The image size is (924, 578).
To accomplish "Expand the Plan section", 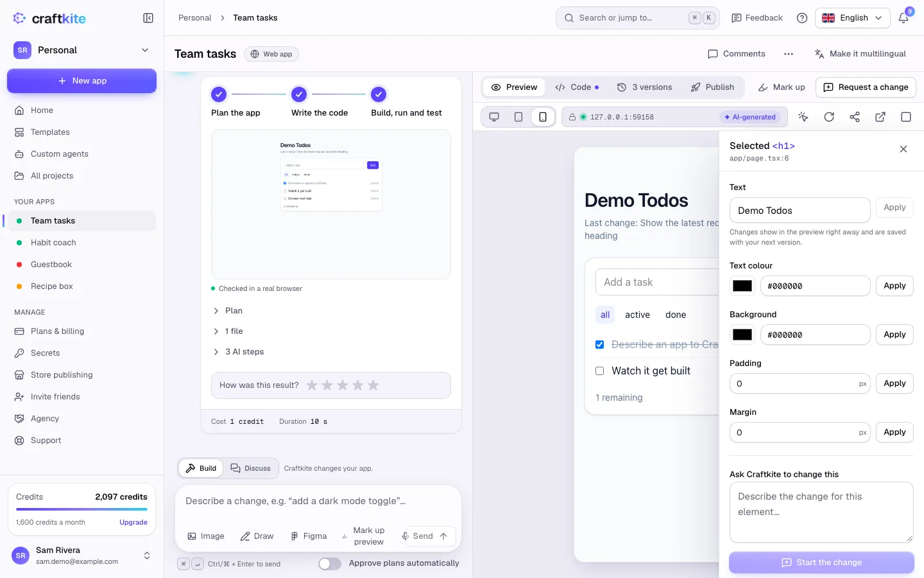I will click(x=228, y=311).
